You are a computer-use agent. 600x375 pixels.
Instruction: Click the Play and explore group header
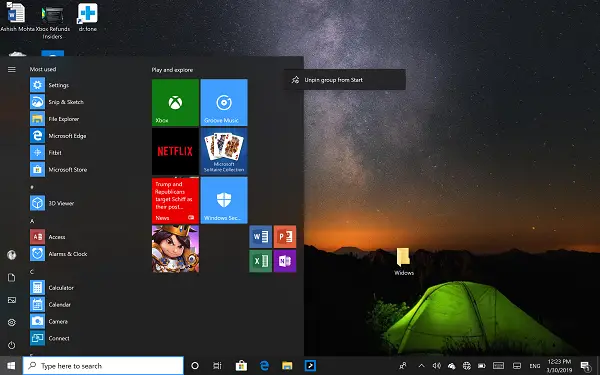tap(172, 70)
